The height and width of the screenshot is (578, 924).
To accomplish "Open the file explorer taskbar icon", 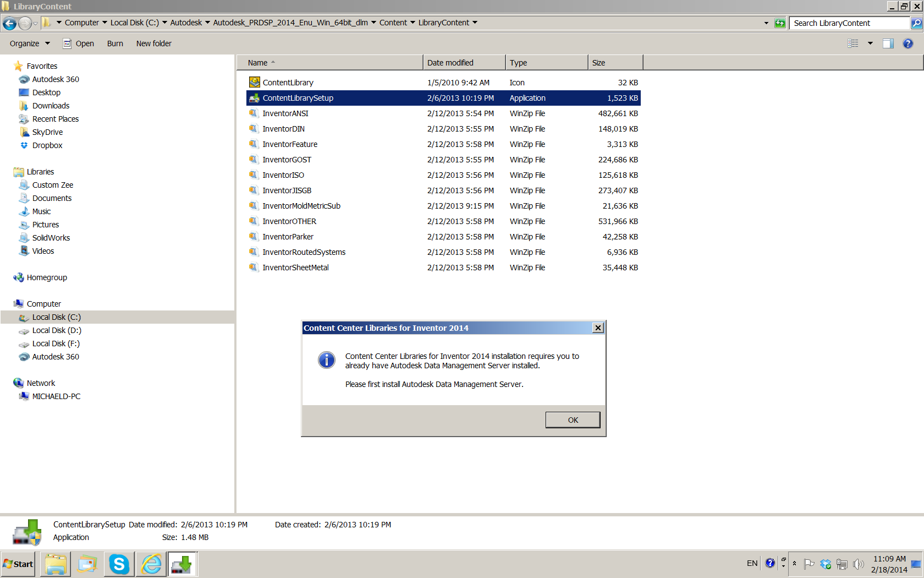I will click(56, 564).
